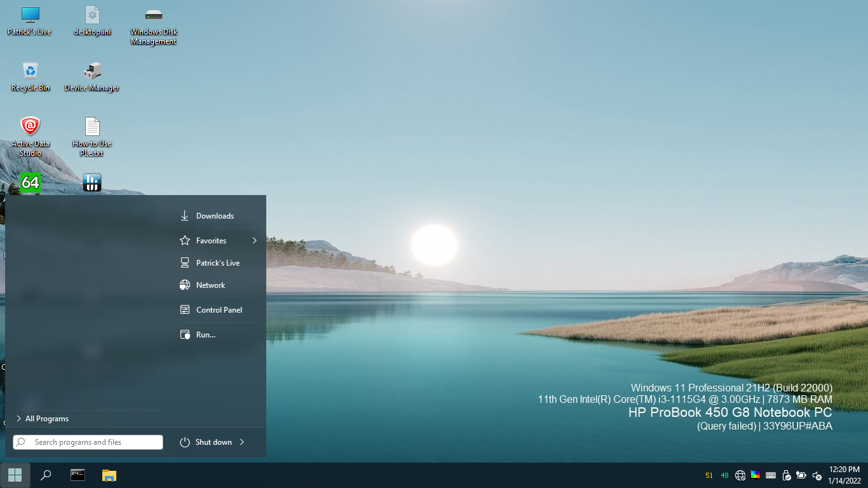Click the Network globe icon in the start menu
The image size is (868, 488).
click(x=185, y=285)
